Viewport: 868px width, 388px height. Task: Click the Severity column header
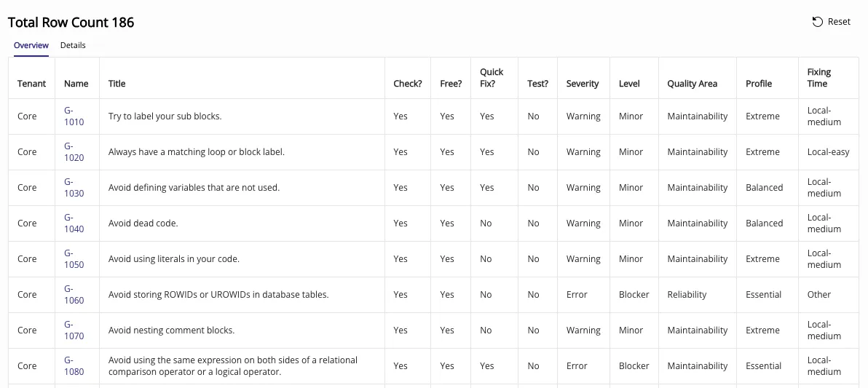click(x=583, y=84)
